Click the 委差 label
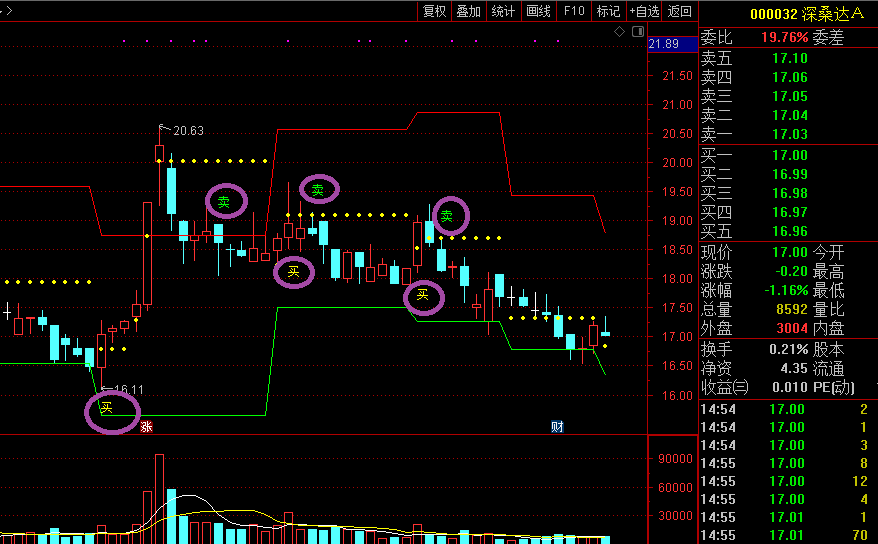Screen dimensions: 878x544 coord(828,37)
